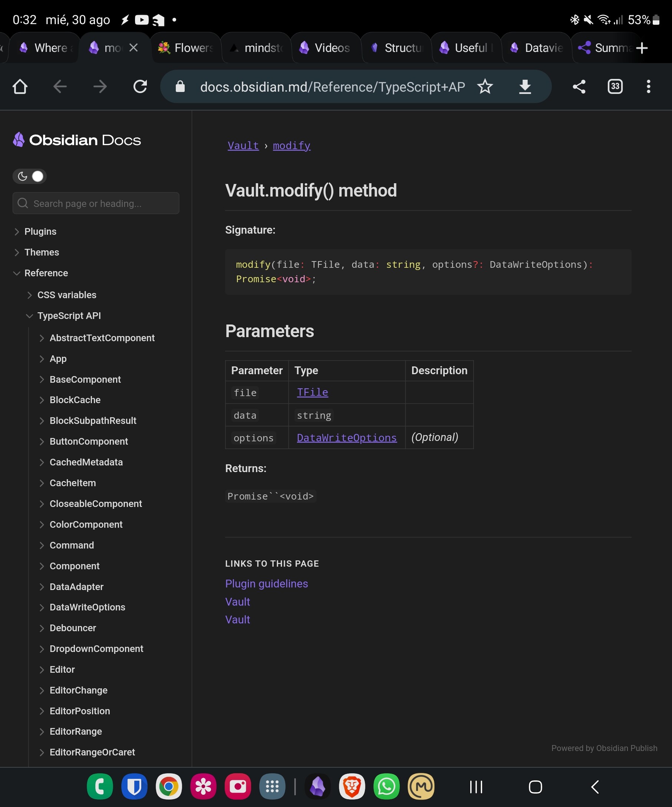Viewport: 672px width, 807px height.
Task: Share the page with the share icon
Action: coord(579,86)
